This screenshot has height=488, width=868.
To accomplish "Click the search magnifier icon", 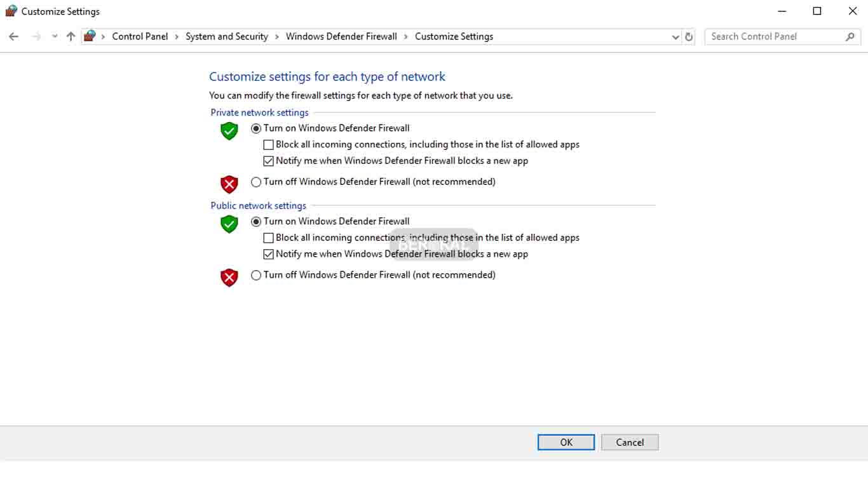I will 850,37.
